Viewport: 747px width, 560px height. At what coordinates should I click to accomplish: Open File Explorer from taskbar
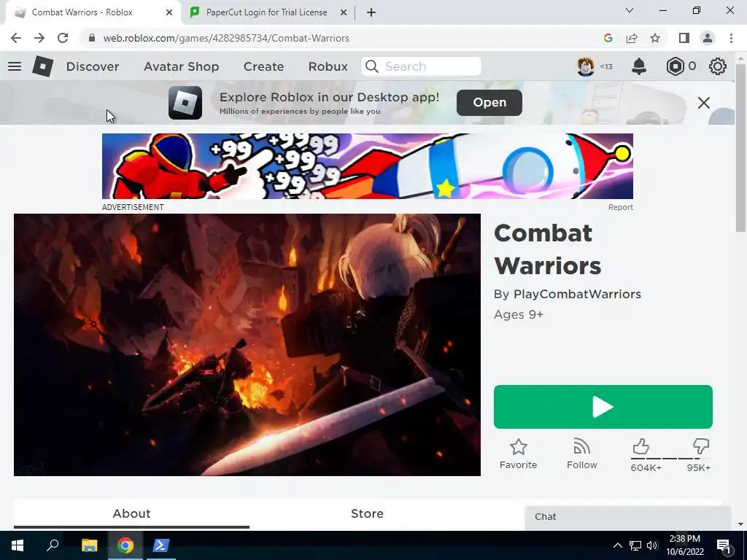coord(89,545)
